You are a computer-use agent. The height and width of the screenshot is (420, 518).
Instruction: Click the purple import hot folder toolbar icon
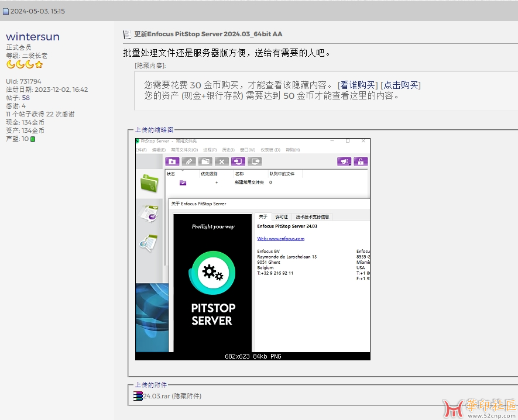[x=238, y=161]
